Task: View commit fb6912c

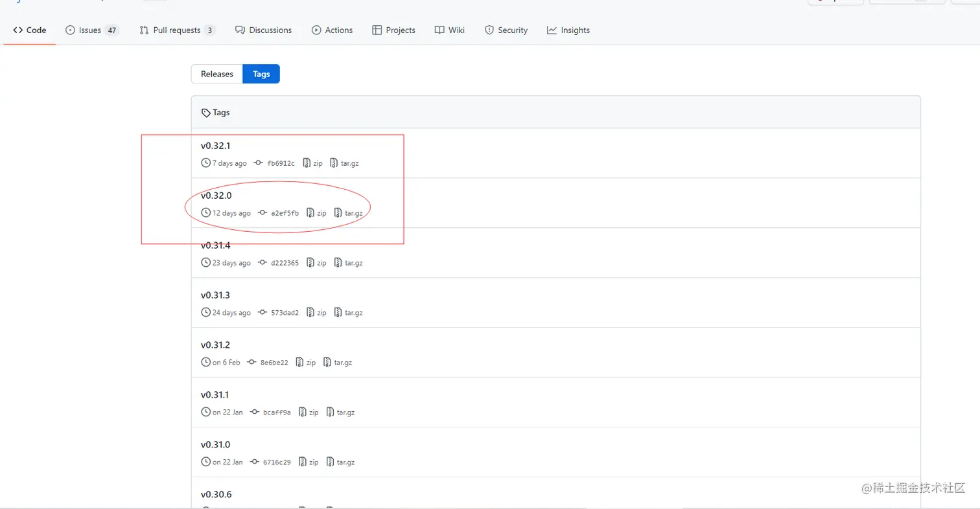Action: [x=274, y=163]
